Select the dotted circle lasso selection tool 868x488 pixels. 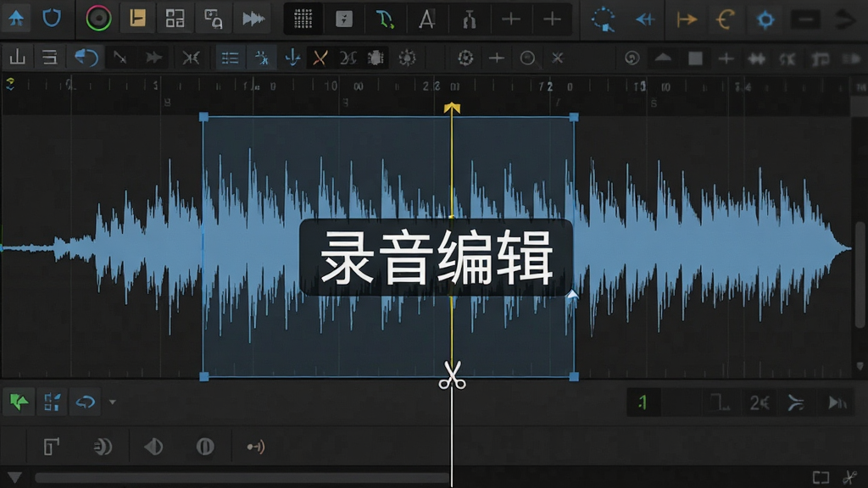tap(603, 19)
